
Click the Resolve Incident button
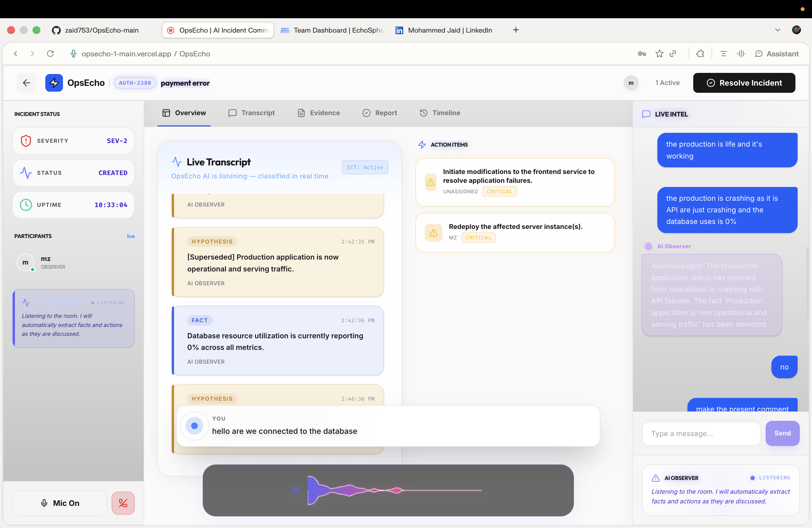coord(744,83)
